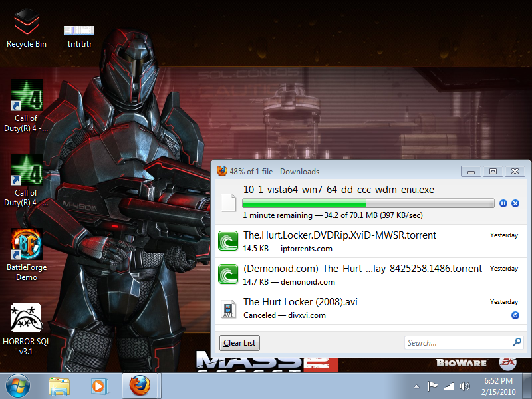Open the taskbar clock and date

pos(498,386)
